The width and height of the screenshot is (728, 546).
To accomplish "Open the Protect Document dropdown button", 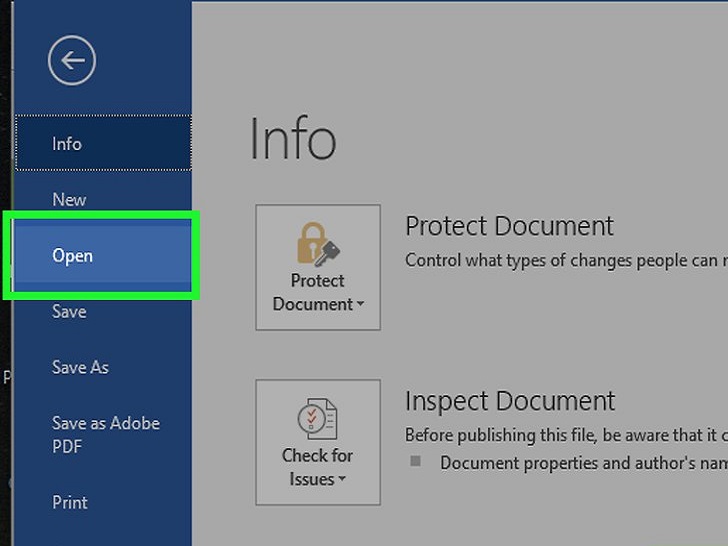I will point(318,267).
